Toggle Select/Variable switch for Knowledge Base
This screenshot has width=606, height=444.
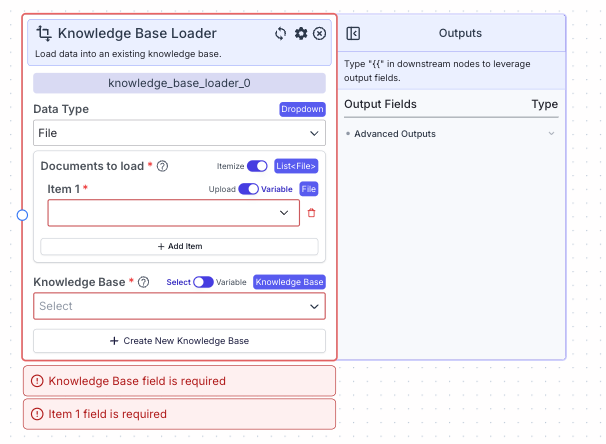(203, 282)
